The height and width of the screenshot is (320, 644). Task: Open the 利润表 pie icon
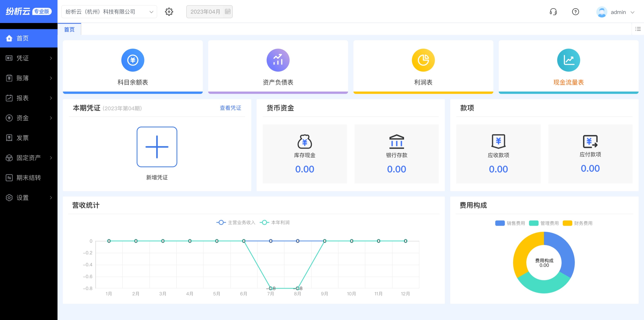423,60
